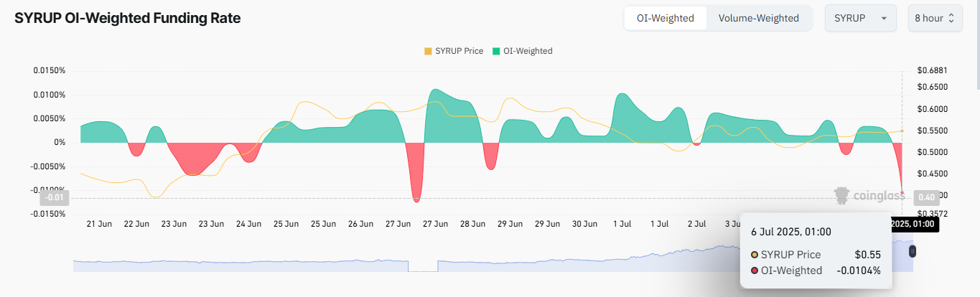Click the chart title SYRUP OI-Weighted Funding Rate
The image size is (980, 297).
[127, 19]
